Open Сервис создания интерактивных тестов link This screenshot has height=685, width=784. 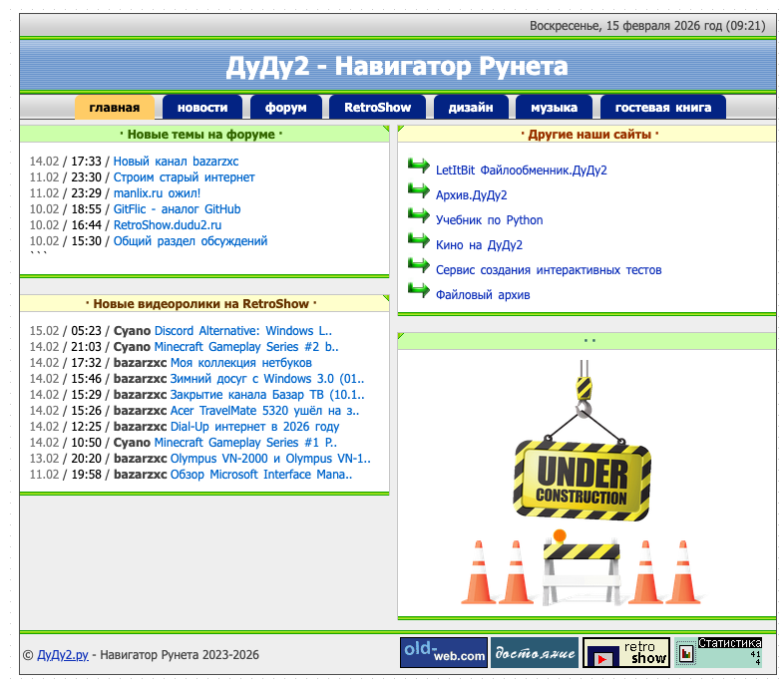[549, 270]
